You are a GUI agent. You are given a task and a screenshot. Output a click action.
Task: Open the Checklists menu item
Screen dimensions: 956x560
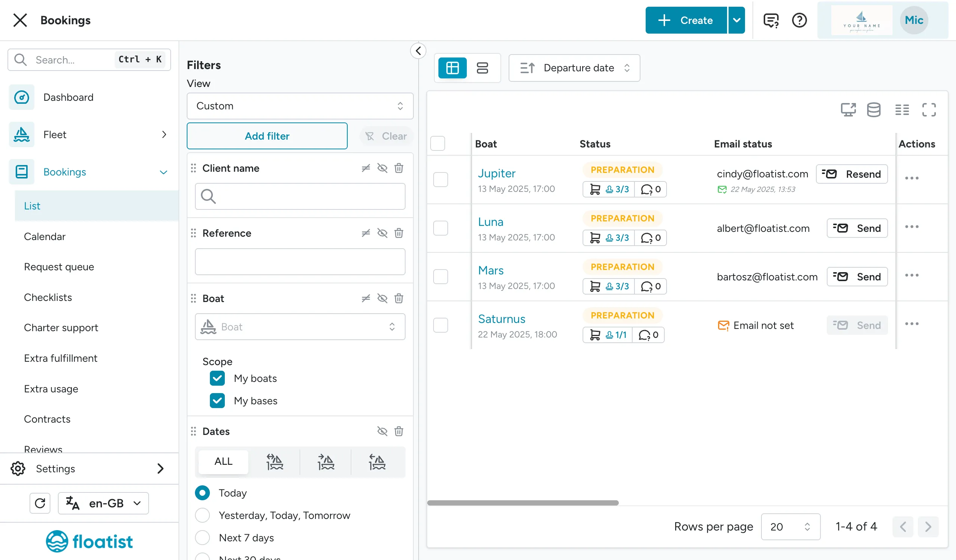(x=48, y=297)
